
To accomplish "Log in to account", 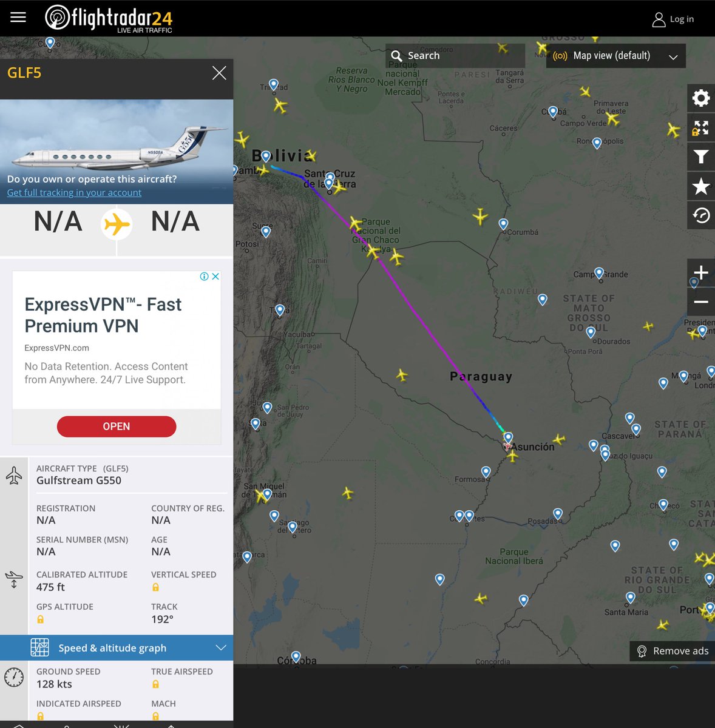I will tap(673, 19).
